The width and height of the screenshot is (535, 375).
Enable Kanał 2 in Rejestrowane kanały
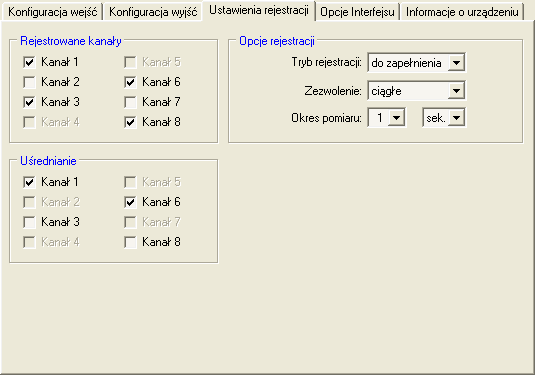point(29,82)
